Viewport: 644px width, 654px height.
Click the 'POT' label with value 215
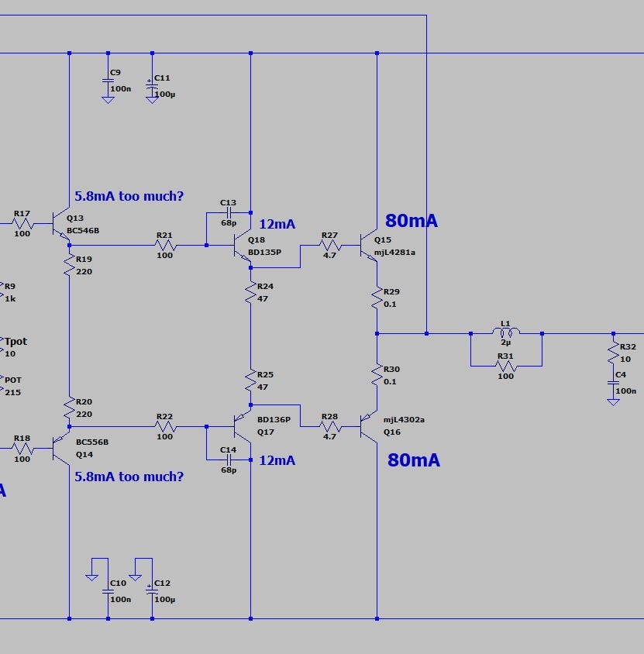[x=13, y=380]
